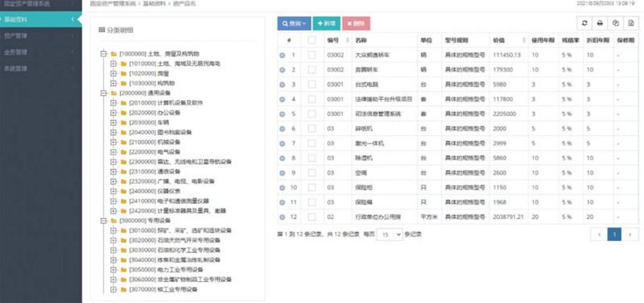The height and width of the screenshot is (303, 644).
Task: Open the records-per-page dropdown showing 15
Action: click(390, 235)
